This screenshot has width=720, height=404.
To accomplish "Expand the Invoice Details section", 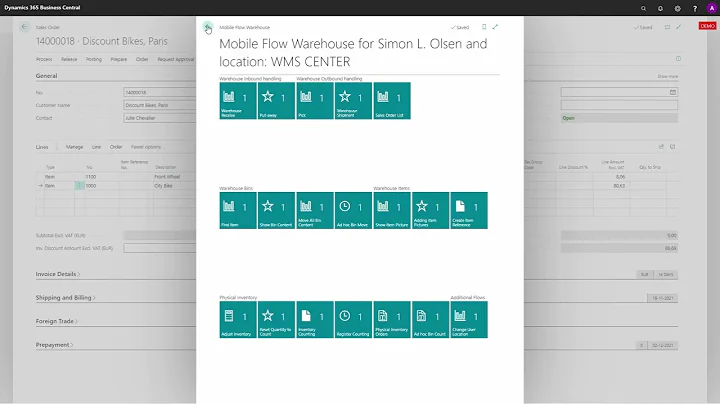I will [x=58, y=274].
